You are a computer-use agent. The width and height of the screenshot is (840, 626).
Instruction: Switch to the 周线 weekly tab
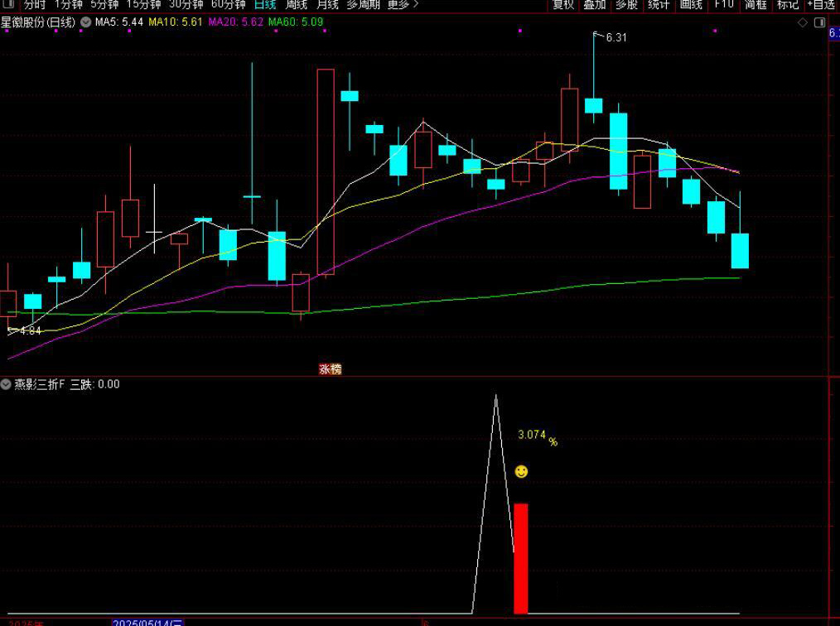(296, 5)
